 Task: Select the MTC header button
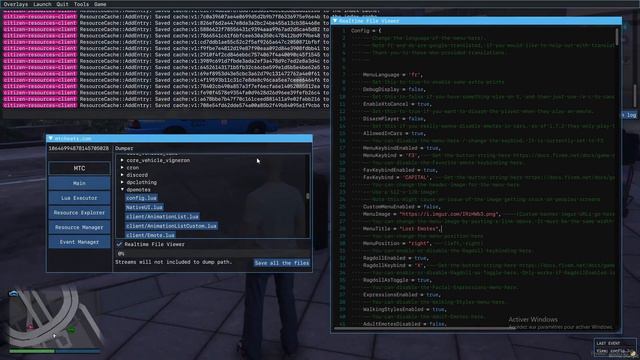click(x=79, y=168)
